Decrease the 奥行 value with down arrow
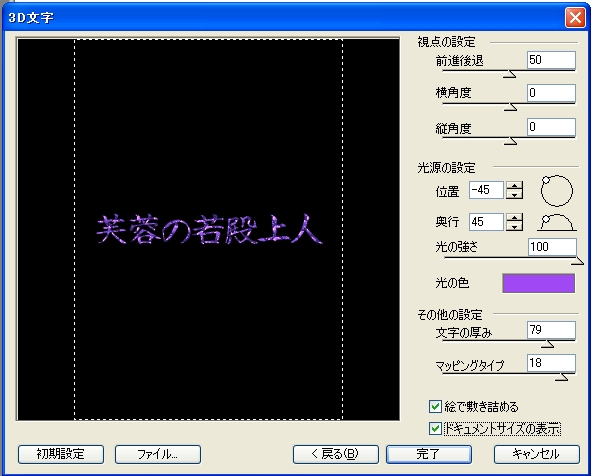Image resolution: width=597 pixels, height=476 pixels. click(x=514, y=227)
